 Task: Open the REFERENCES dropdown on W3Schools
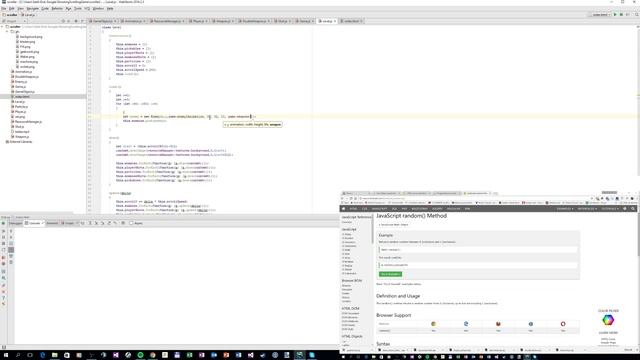[587, 209]
